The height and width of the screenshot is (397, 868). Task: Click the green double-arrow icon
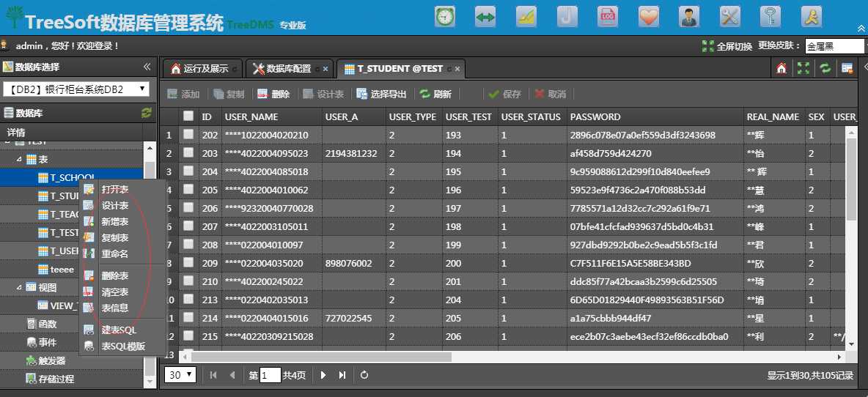(485, 17)
